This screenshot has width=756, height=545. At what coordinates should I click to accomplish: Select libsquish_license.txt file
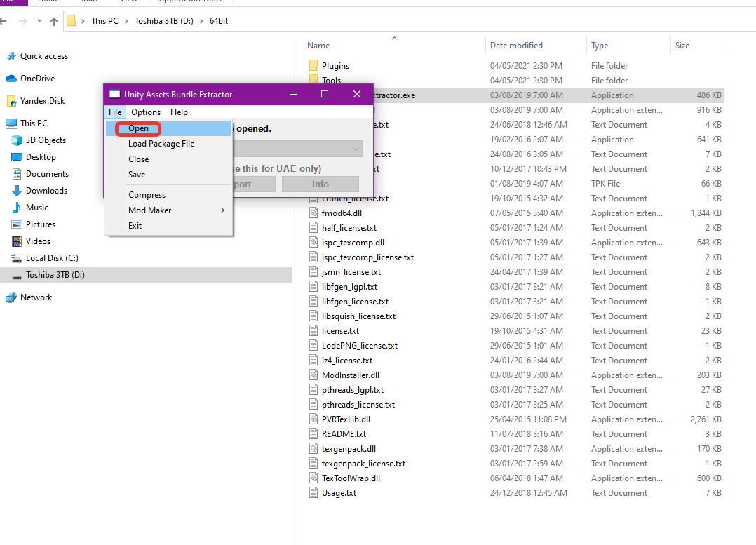515,316
